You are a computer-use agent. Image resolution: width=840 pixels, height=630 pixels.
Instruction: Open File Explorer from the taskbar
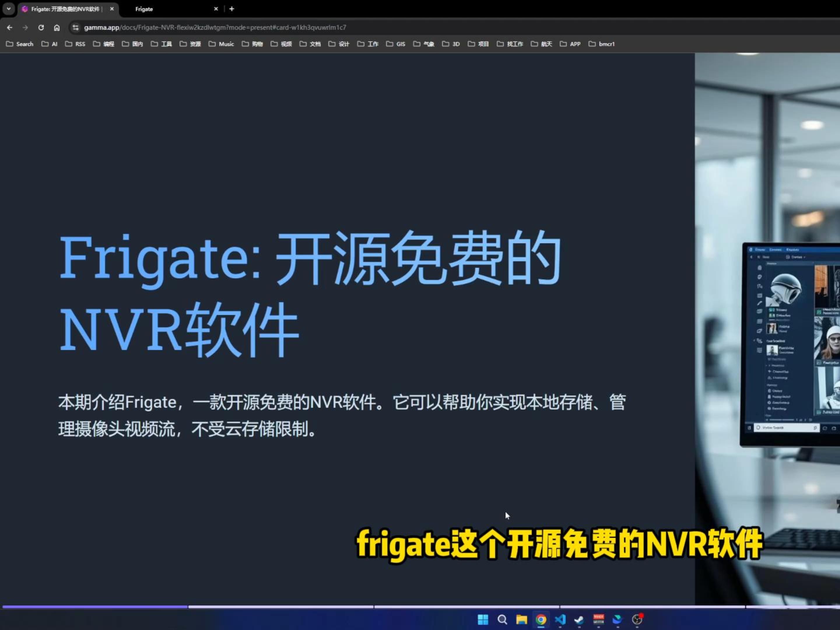pos(521,620)
